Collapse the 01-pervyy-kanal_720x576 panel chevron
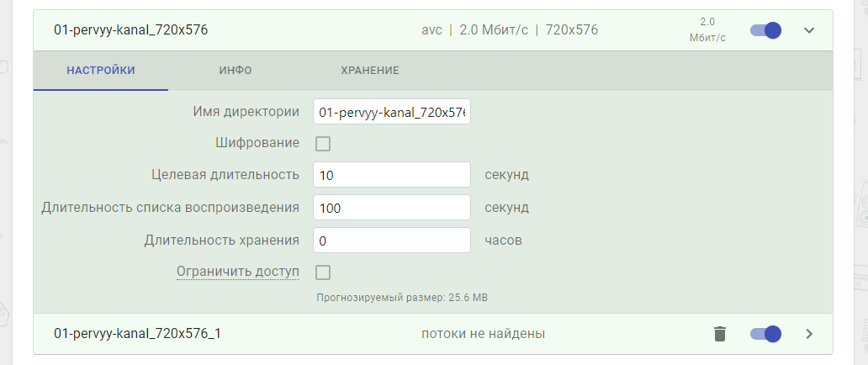Viewport: 868px width, 365px height. point(809,30)
